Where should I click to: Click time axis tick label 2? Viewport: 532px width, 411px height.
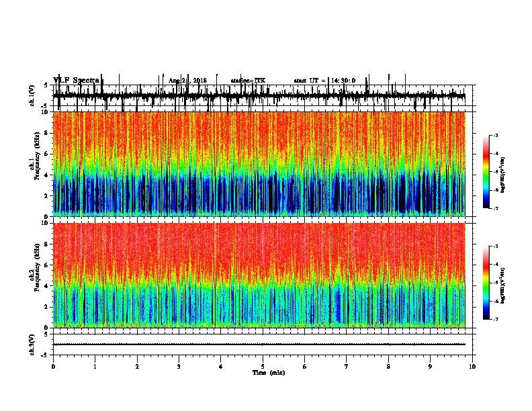pos(137,367)
